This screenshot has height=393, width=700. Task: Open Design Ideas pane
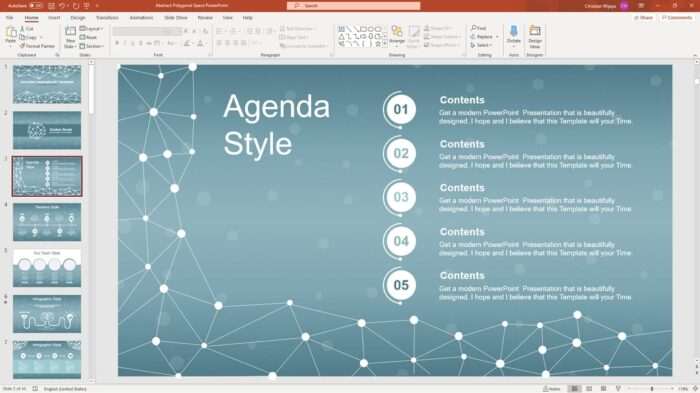pyautogui.click(x=535, y=37)
